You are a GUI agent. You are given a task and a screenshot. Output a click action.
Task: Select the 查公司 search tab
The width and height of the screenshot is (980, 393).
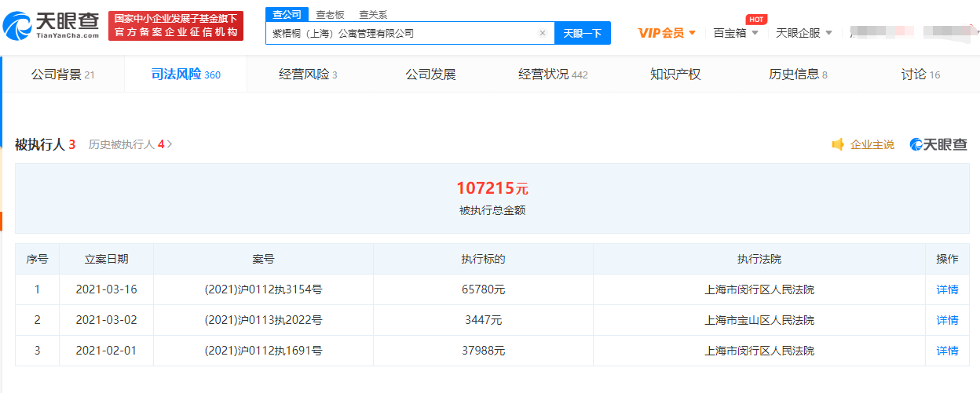[x=286, y=15]
